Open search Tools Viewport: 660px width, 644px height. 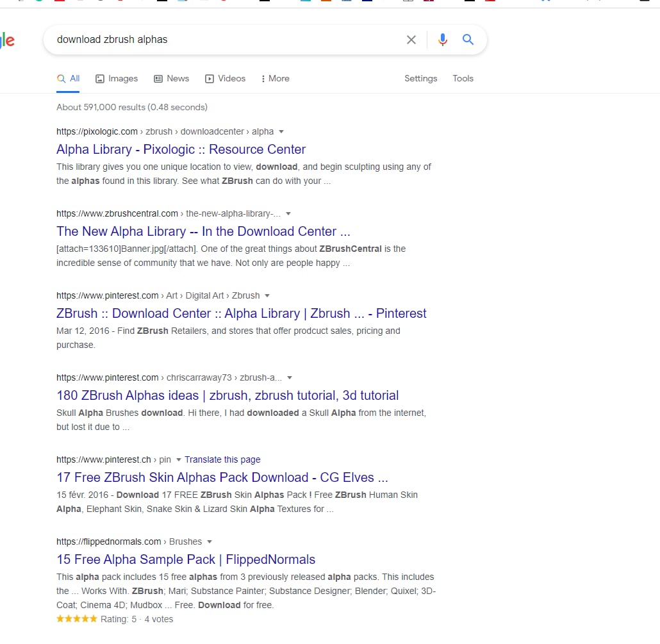[x=463, y=79]
